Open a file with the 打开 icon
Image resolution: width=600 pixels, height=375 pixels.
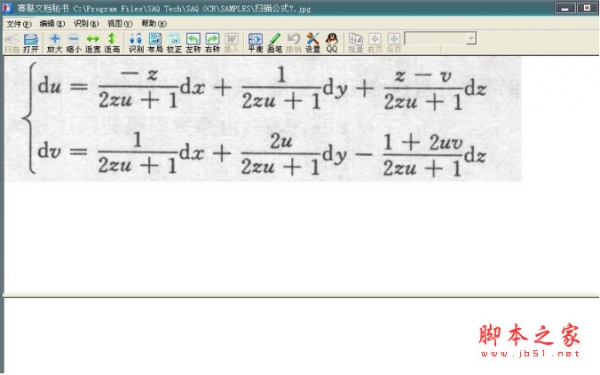(x=31, y=43)
